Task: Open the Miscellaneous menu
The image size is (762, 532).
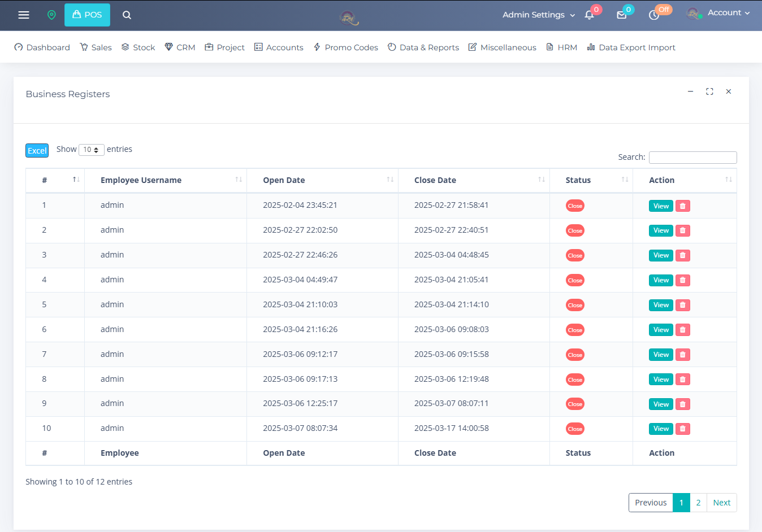Action: coord(502,47)
